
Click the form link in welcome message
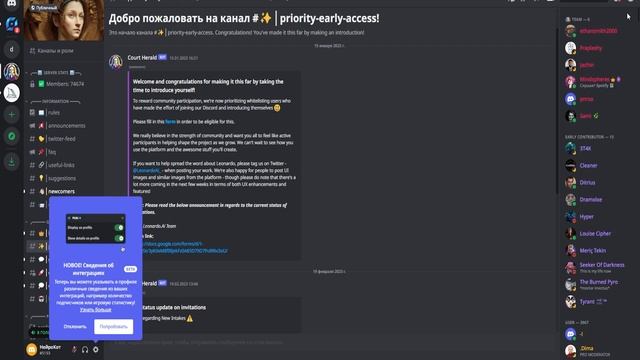170,122
